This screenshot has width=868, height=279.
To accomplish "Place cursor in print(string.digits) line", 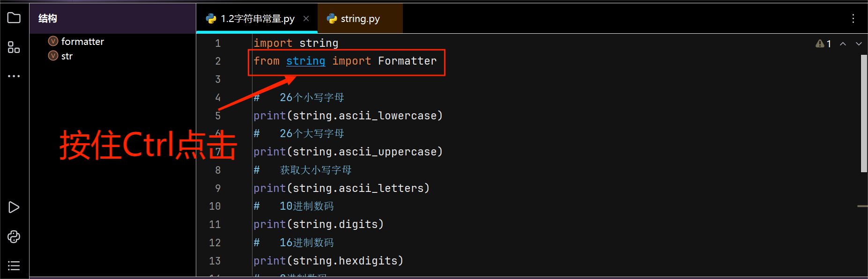I will pos(319,224).
